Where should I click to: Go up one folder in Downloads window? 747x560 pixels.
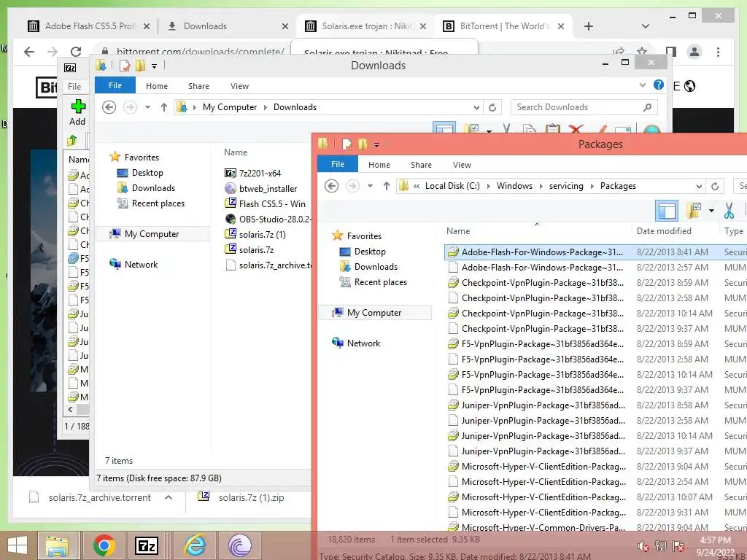[164, 107]
